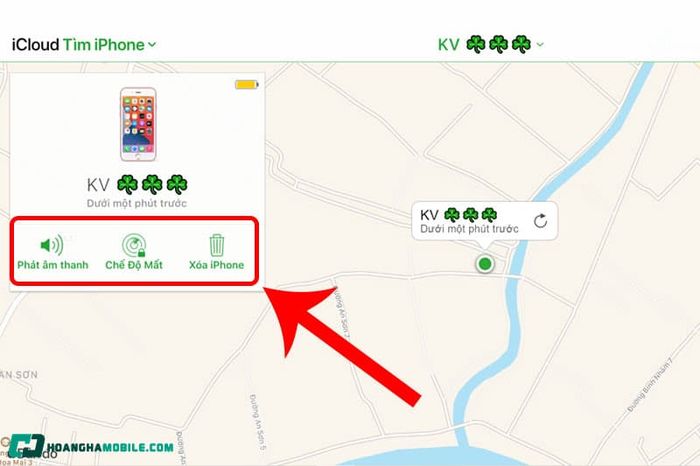Select the Chế Độ Mất radar-lock icon
The width and height of the screenshot is (700, 466).
134,245
